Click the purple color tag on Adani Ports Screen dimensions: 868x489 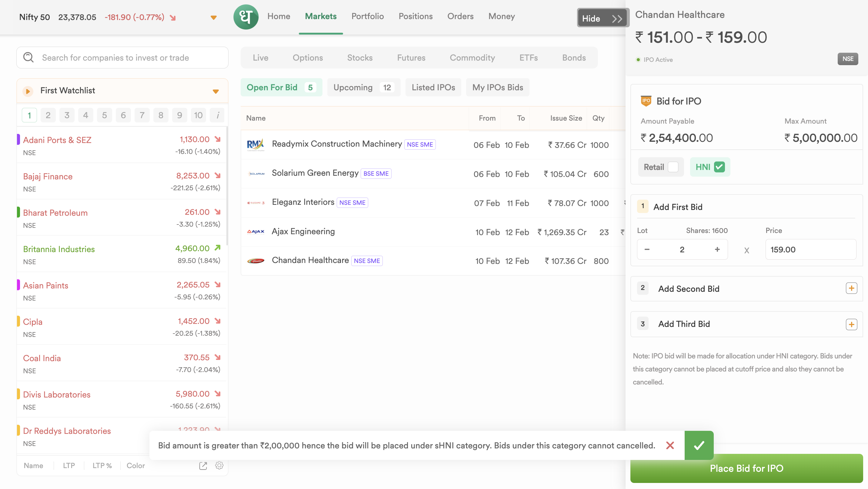(x=18, y=139)
